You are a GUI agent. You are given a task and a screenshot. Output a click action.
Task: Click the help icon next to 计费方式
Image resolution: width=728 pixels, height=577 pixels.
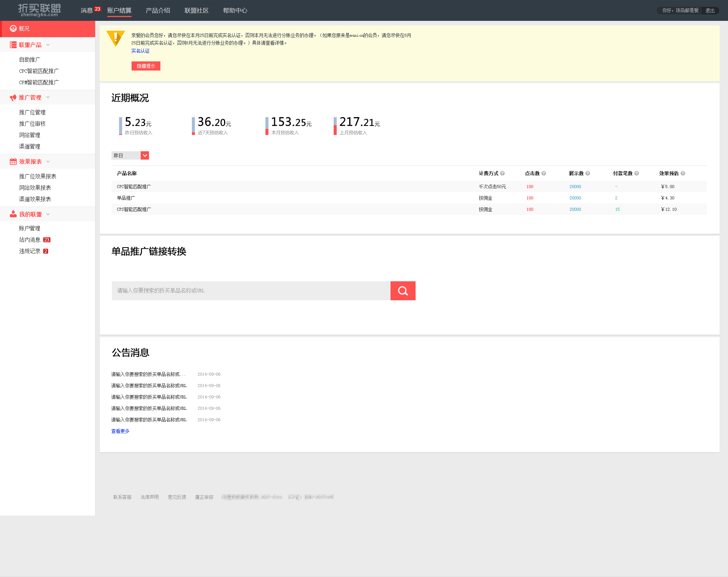[x=502, y=173]
